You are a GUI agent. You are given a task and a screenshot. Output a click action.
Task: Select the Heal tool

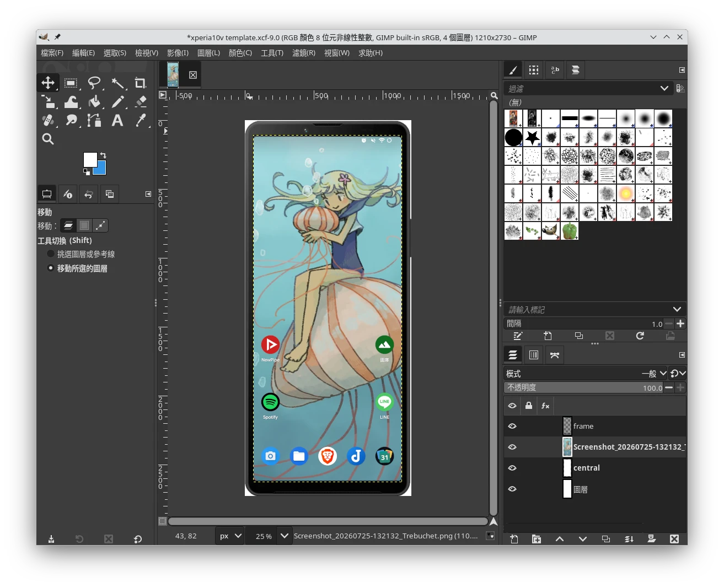[48, 120]
